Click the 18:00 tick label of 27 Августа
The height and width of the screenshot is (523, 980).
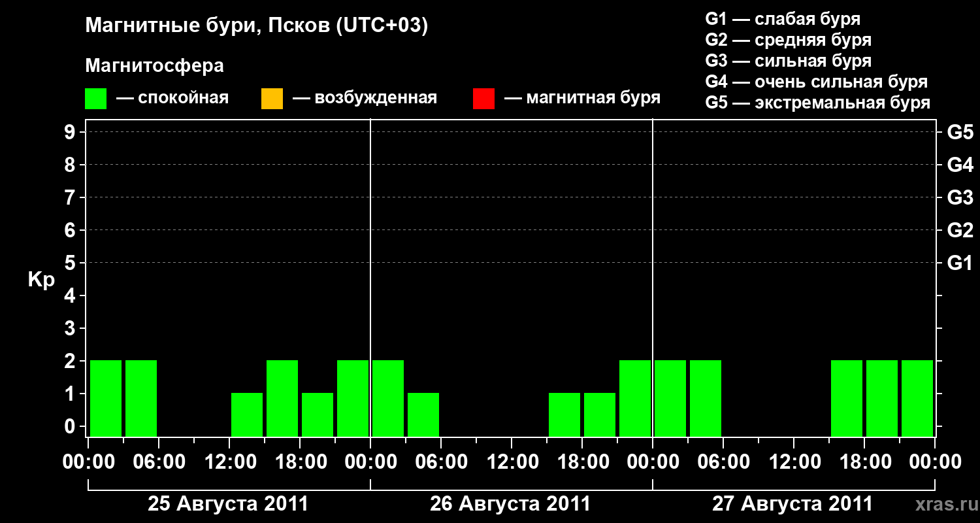[864, 462]
